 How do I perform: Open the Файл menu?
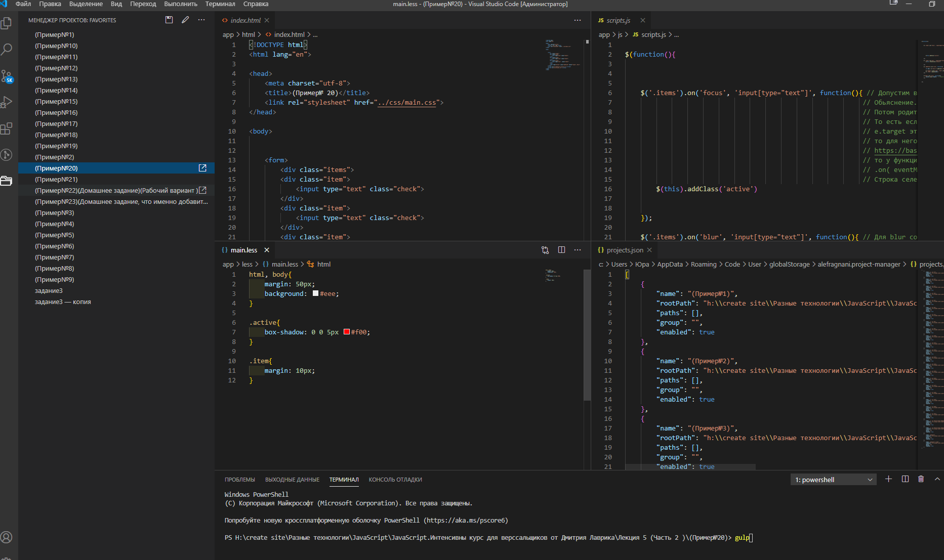click(x=23, y=4)
